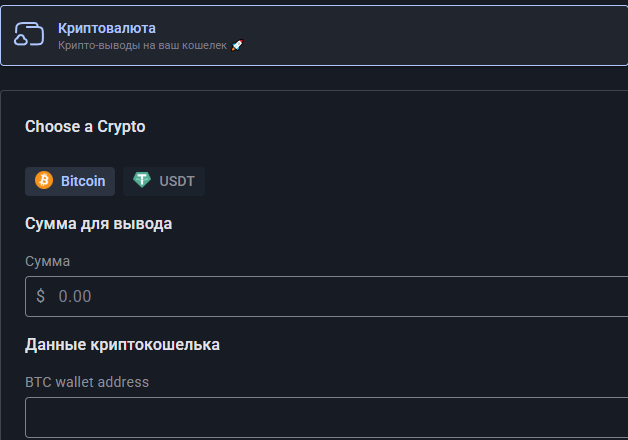This screenshot has width=628, height=440.
Task: Click the 0.00 placeholder text
Action: tap(75, 296)
